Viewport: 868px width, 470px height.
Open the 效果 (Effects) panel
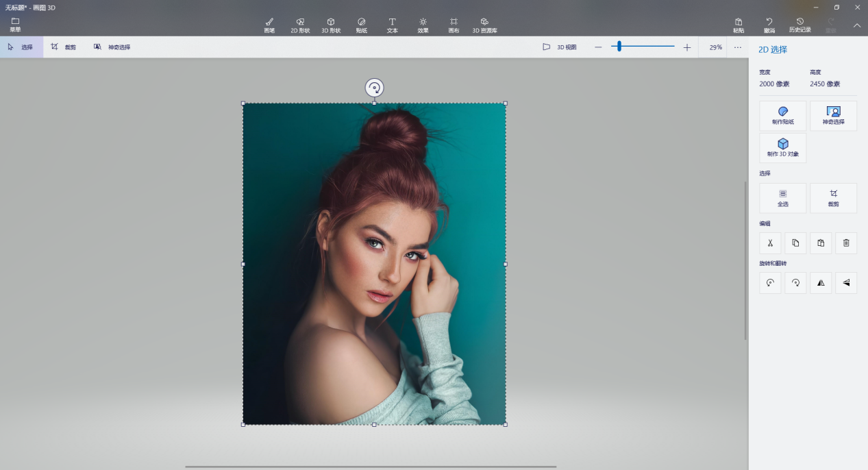[423, 25]
